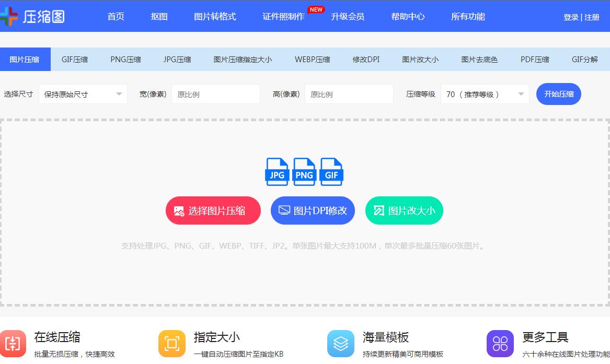This screenshot has width=610, height=364.
Task: Click the 指定大小 crop frame icon
Action: (172, 343)
